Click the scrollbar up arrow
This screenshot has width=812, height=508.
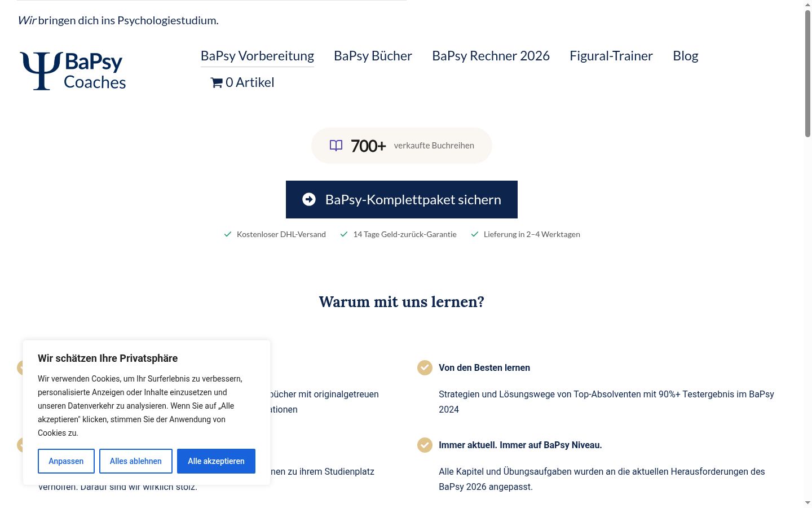coord(807,5)
